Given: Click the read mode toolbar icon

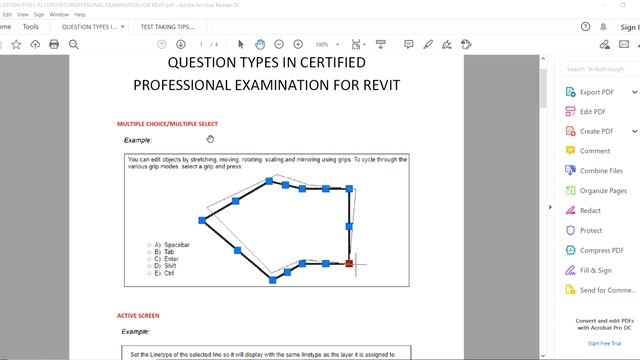Looking at the screenshot, I should click(x=381, y=44).
